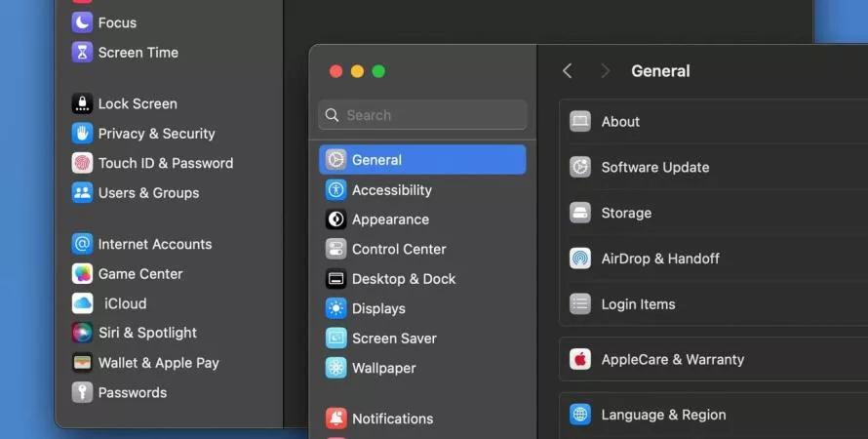Click the Accessibility label in the sidebar
This screenshot has width=868, height=439.
click(392, 190)
